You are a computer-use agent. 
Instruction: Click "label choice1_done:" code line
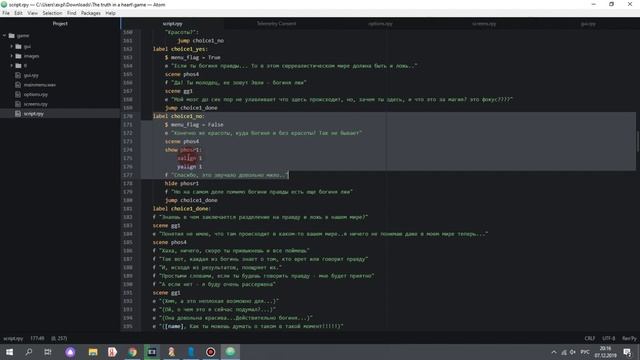pyautogui.click(x=182, y=209)
